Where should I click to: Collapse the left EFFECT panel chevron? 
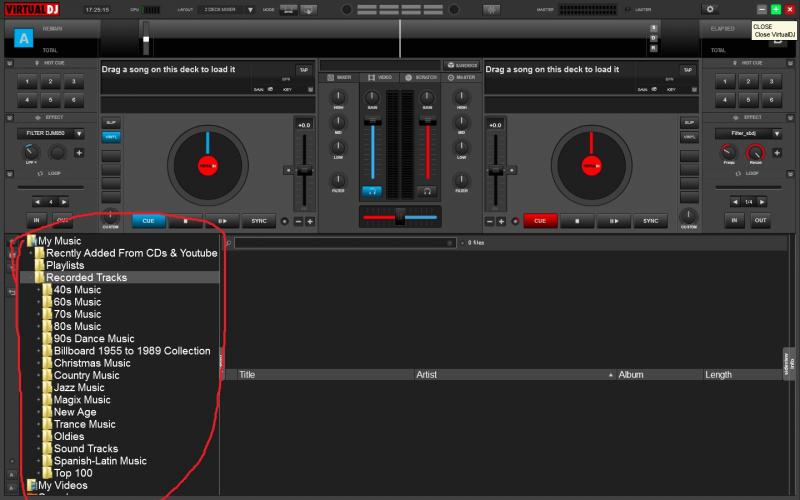(9, 118)
